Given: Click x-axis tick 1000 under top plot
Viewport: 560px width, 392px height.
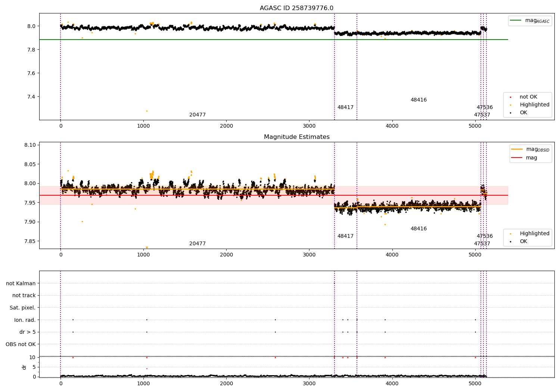Looking at the screenshot, I should click(143, 126).
